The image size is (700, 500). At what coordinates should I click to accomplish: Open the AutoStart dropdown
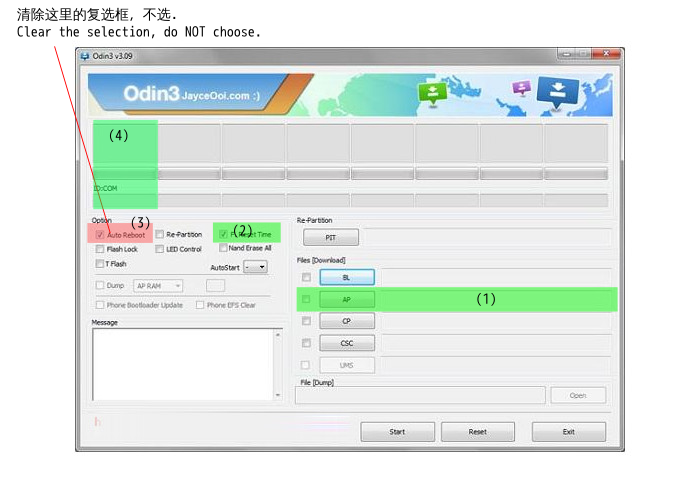[256, 267]
